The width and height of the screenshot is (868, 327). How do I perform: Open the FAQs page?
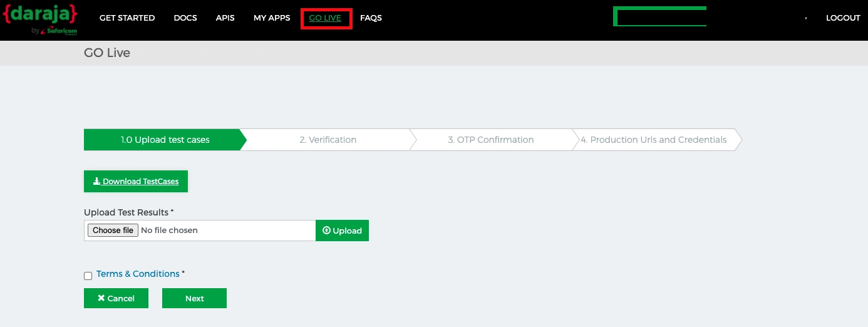371,18
